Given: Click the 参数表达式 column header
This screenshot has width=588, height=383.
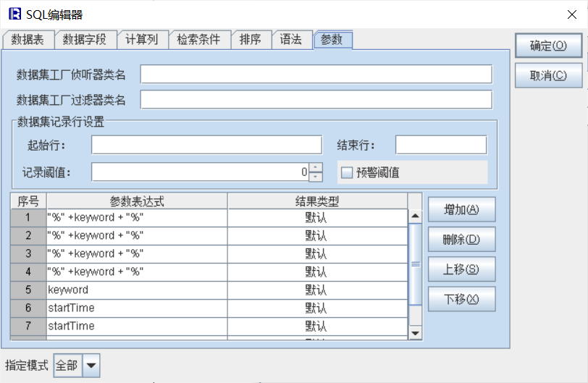Looking at the screenshot, I should [x=137, y=201].
